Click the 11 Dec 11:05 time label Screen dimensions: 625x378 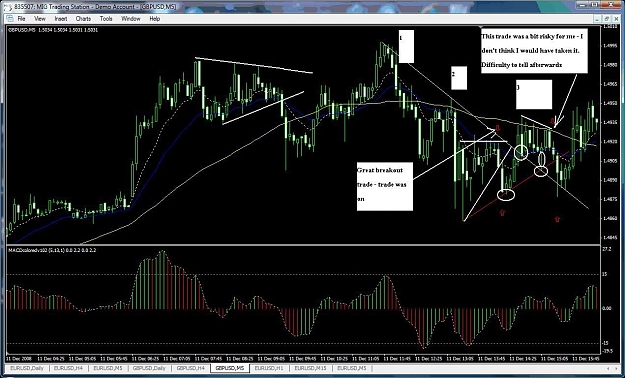coord(366,358)
